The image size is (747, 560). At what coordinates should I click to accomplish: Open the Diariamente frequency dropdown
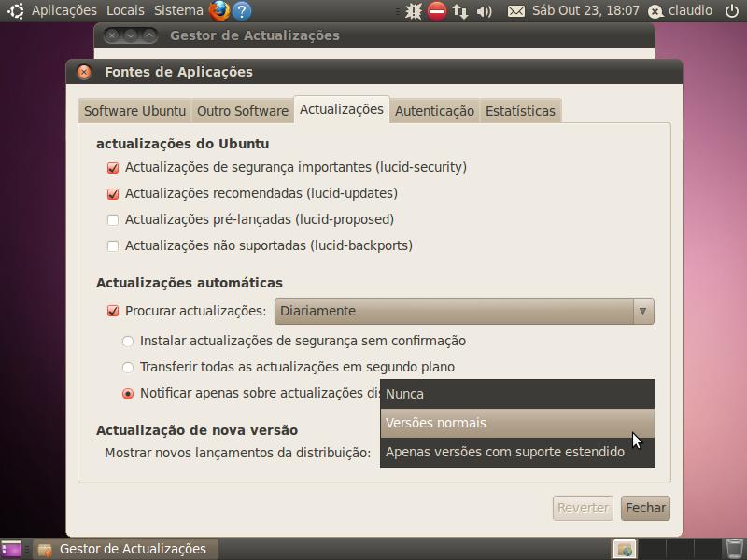[x=464, y=311]
